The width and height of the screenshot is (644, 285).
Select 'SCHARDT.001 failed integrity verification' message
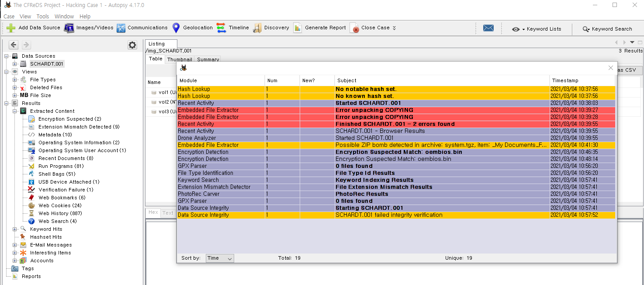(396, 215)
